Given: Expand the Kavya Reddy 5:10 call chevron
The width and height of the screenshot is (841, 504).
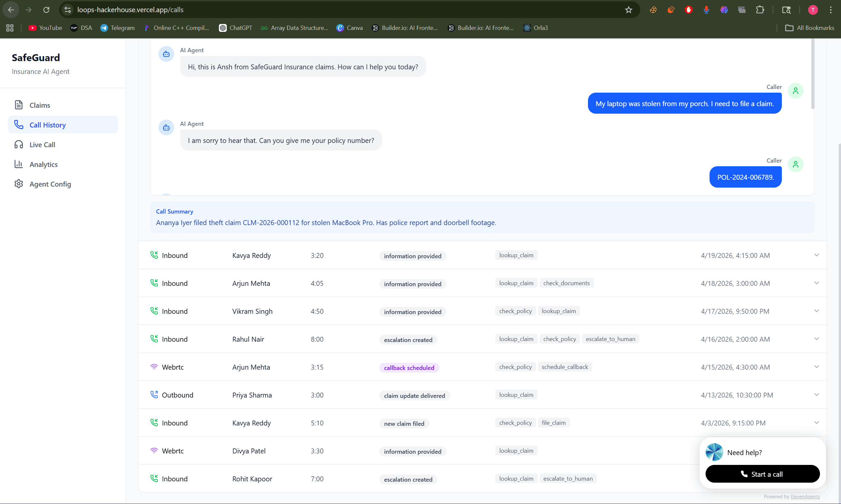Looking at the screenshot, I should [x=817, y=423].
